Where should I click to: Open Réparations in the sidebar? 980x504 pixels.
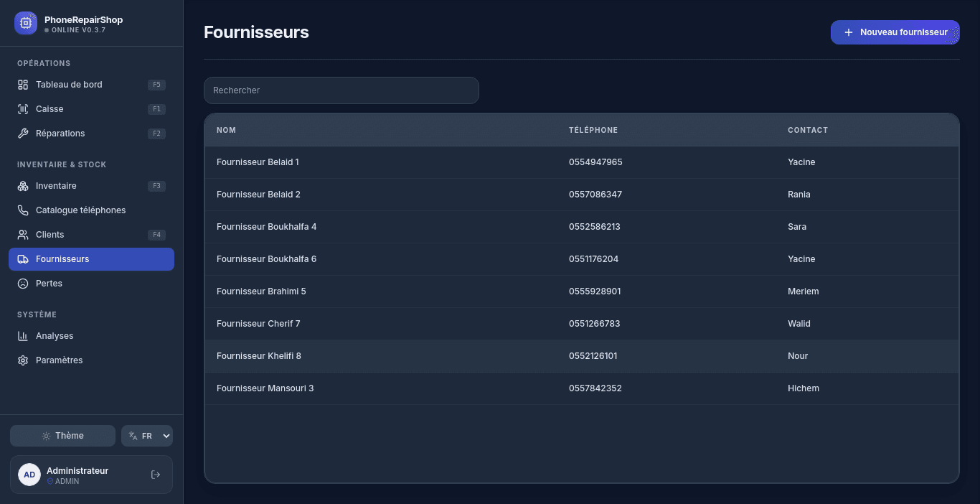91,134
